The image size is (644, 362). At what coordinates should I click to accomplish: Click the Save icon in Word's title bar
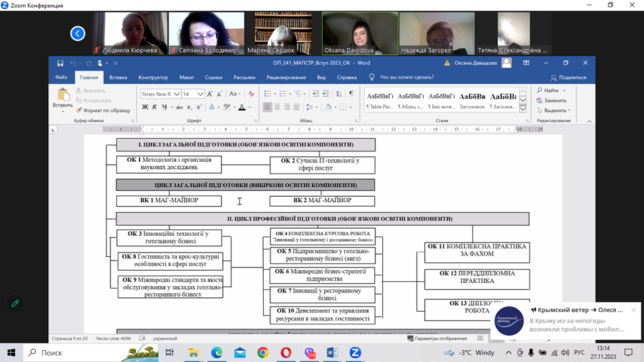tap(60, 63)
